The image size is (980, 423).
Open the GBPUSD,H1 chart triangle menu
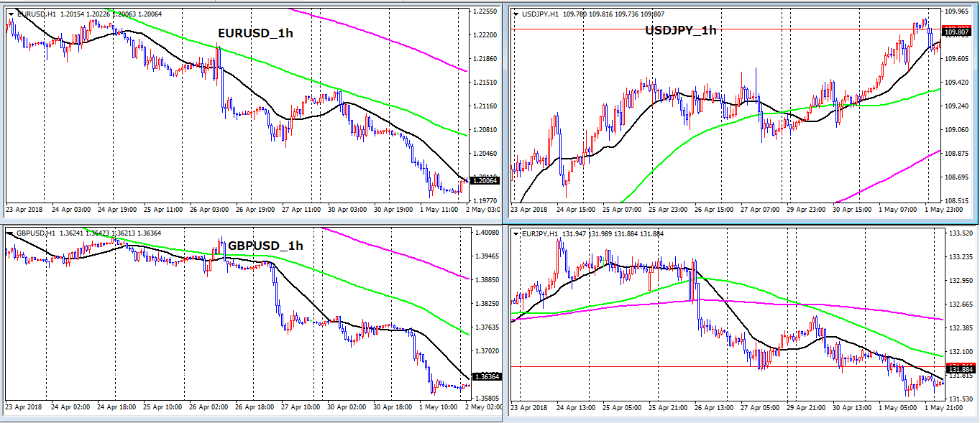[x=11, y=233]
